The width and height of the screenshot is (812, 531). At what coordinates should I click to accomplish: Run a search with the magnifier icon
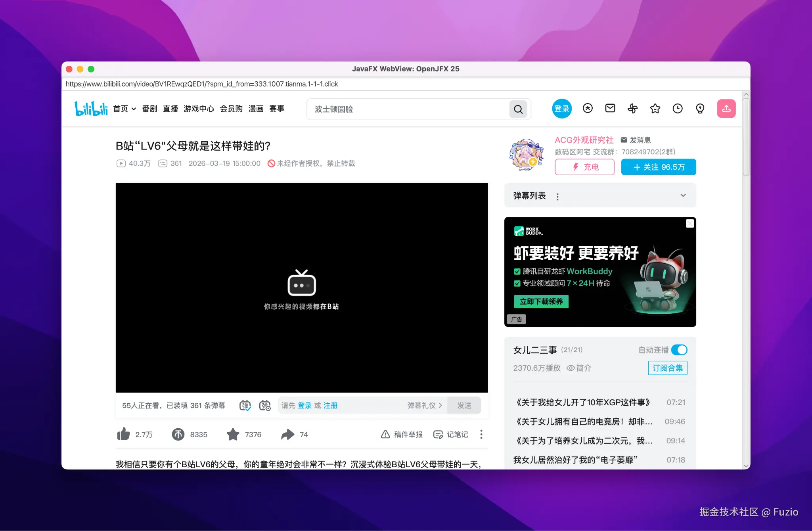coord(518,109)
